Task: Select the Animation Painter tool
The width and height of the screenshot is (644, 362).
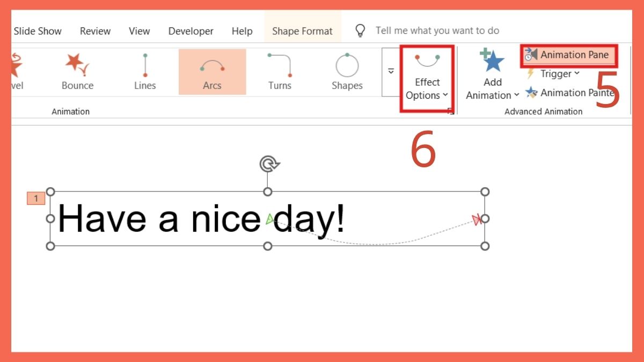Action: coord(570,92)
